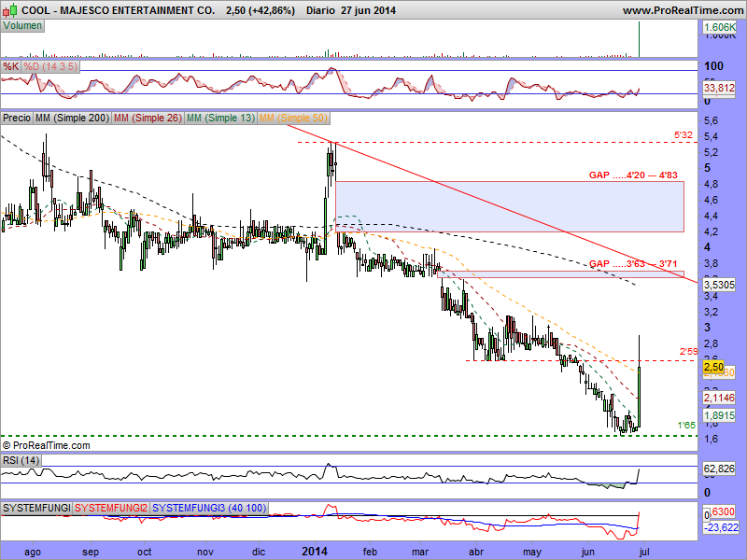The image size is (747, 560).
Task: Visit the www.ProRealTime.com link in the header
Action: point(683,10)
